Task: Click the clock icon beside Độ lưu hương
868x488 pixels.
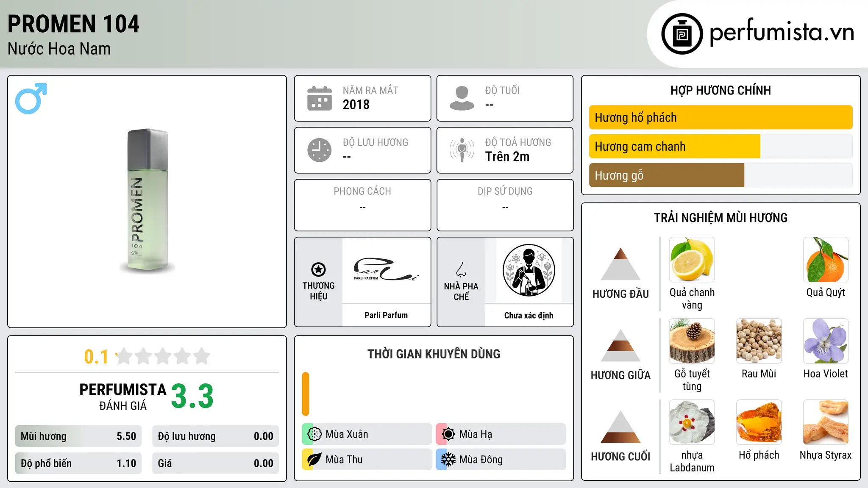Action: tap(320, 150)
